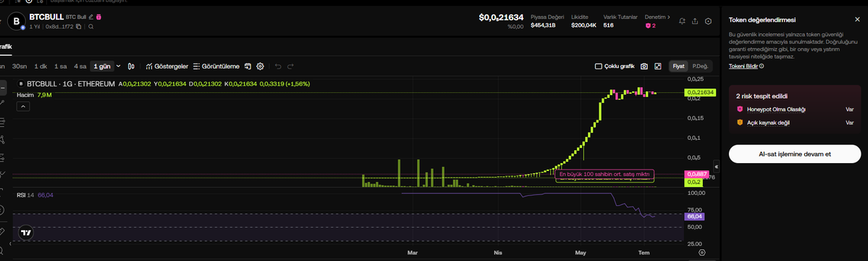Open the Görüntüleme display menu
Image resolution: width=868 pixels, height=261 pixels.
tap(216, 67)
